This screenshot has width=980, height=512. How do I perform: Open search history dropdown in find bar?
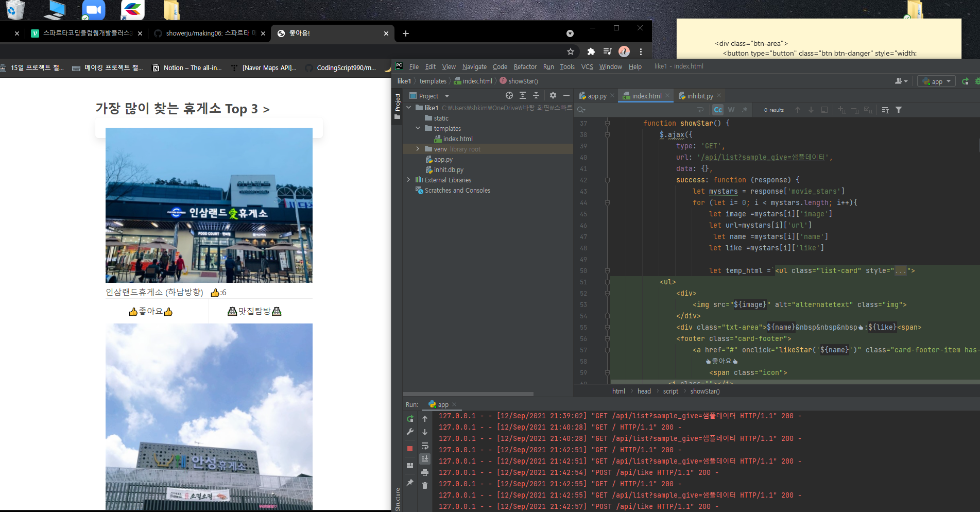[581, 110]
